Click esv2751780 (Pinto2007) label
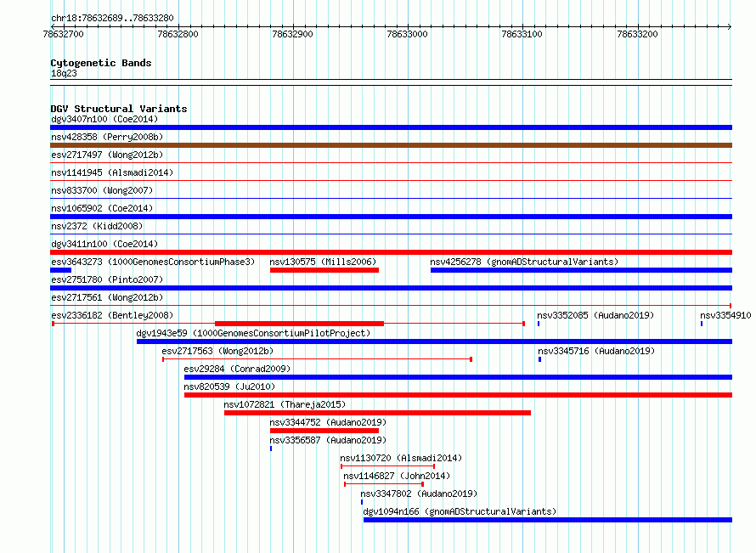The height and width of the screenshot is (553, 756). pyautogui.click(x=107, y=279)
